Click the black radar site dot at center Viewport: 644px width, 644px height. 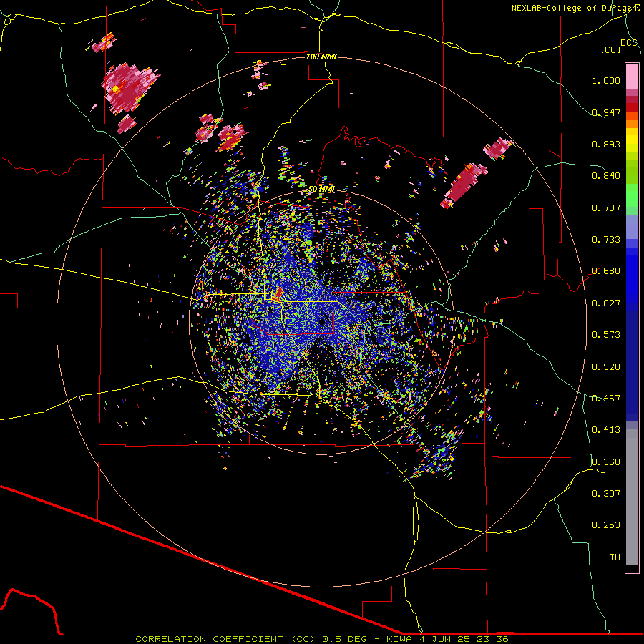[x=323, y=321]
